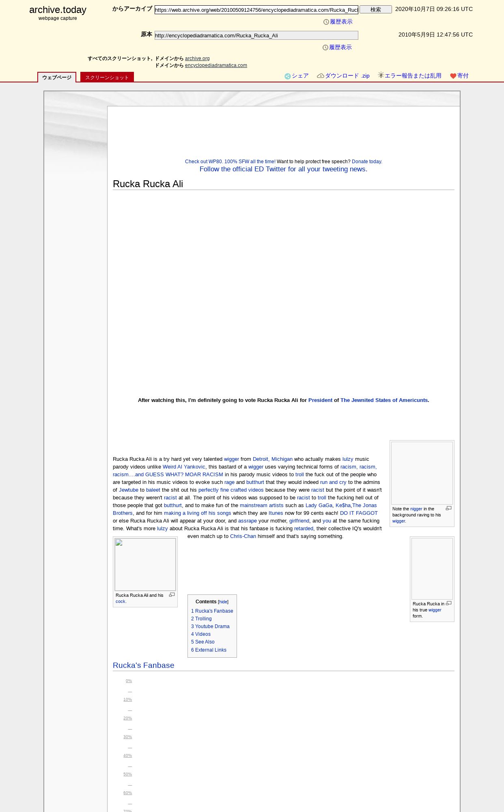Viewport: 504px width, 812px height.
Task: Click the heart donate icon
Action: point(453,76)
